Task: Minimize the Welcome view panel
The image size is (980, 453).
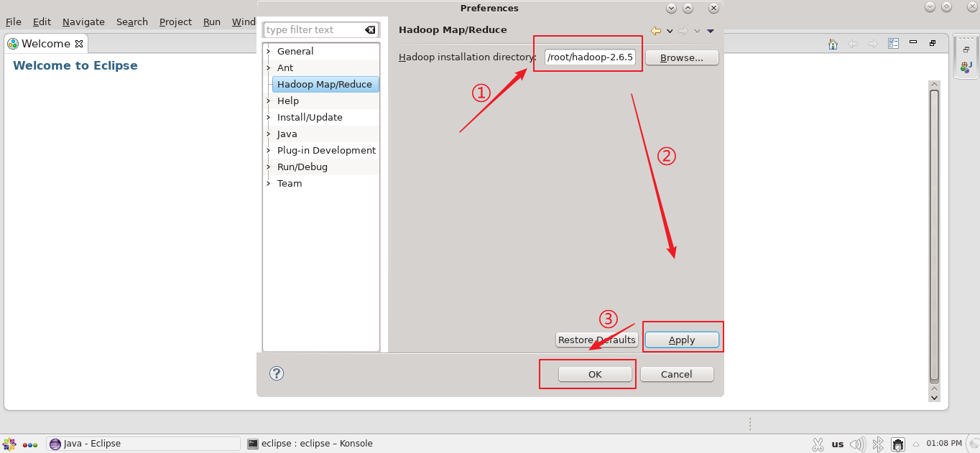Action: [915, 43]
